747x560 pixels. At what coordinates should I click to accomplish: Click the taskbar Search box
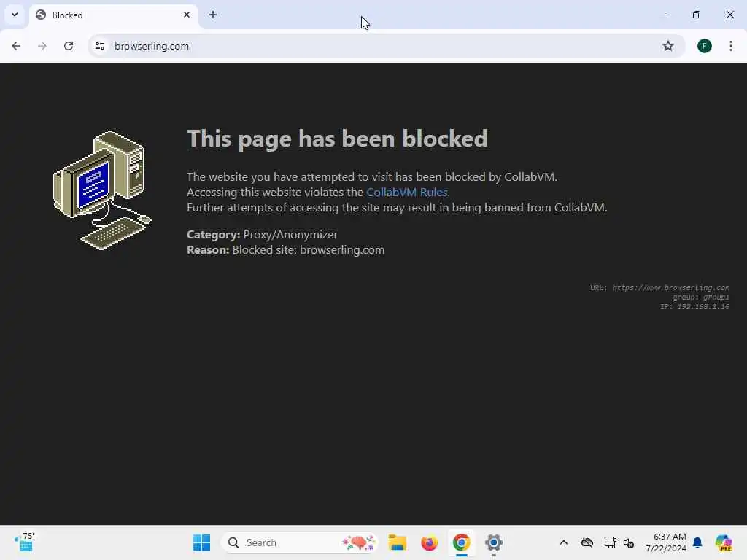[x=300, y=542]
